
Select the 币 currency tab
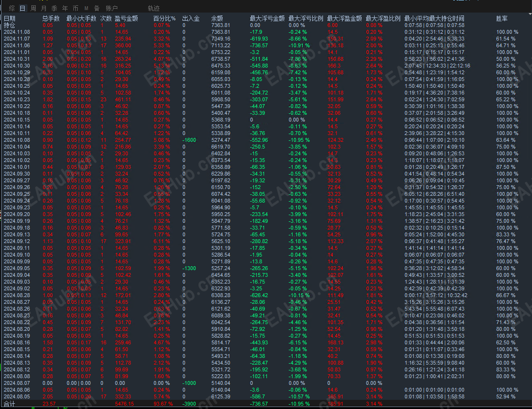[75, 8]
